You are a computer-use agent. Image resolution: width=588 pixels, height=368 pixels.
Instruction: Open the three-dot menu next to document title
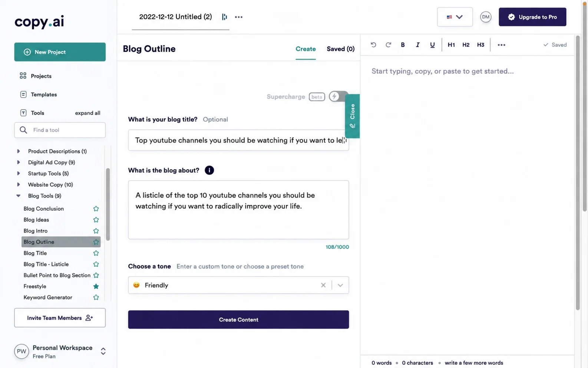pos(239,17)
